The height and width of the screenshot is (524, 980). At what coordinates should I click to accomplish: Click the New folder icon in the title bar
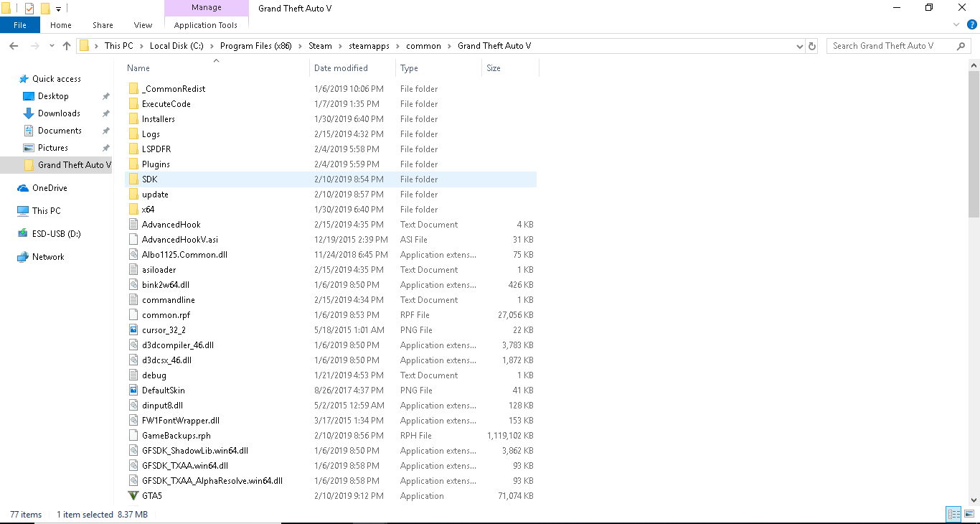45,9
